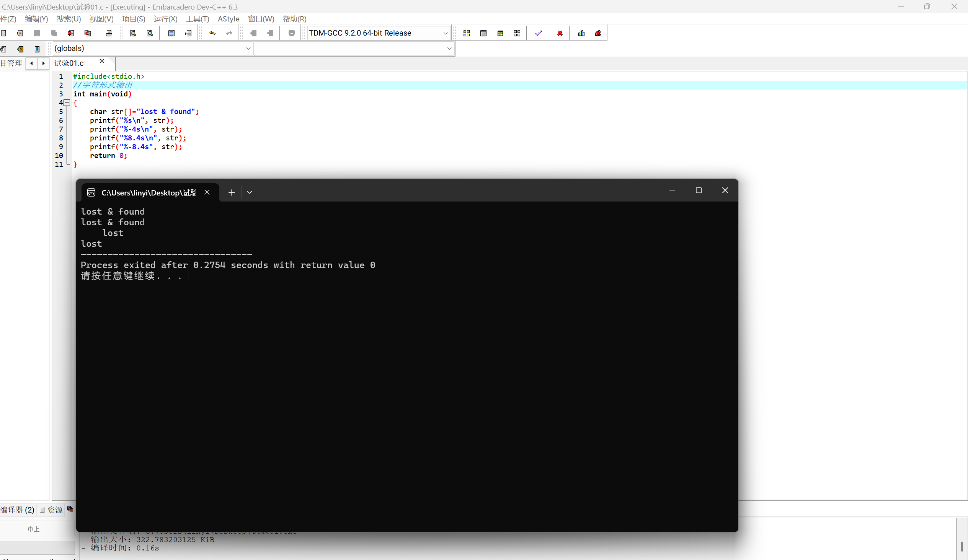Expand the (globals) scope dropdown
Screen dimensions: 968x560
(248, 48)
